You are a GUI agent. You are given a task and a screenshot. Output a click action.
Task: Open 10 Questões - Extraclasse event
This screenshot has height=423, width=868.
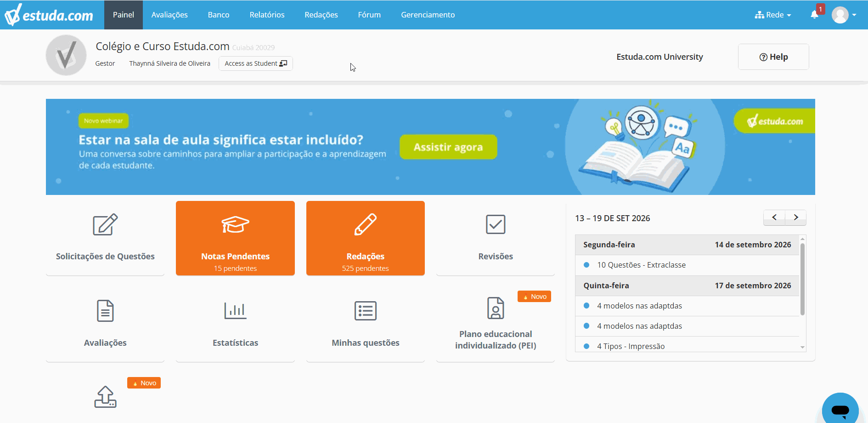pyautogui.click(x=687, y=265)
